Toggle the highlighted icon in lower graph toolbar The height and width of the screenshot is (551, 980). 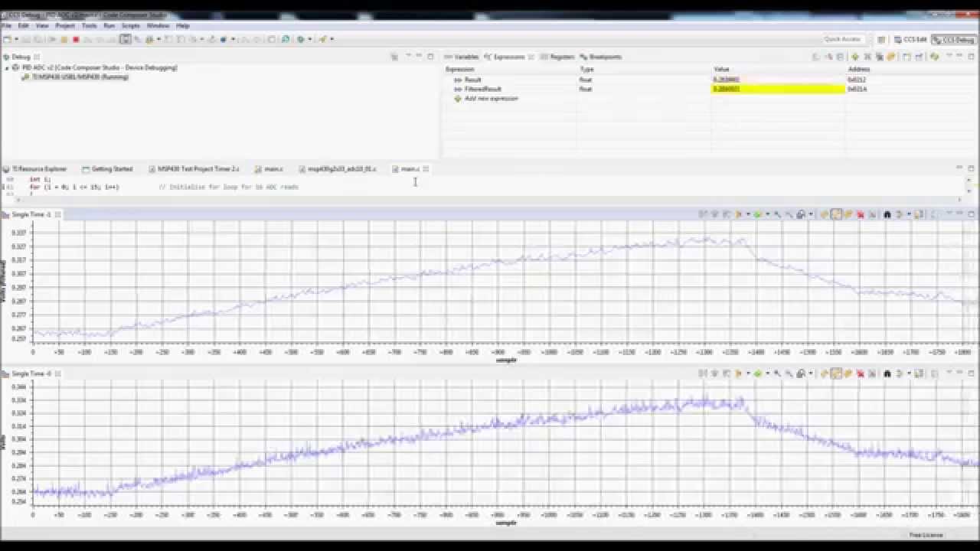point(835,373)
